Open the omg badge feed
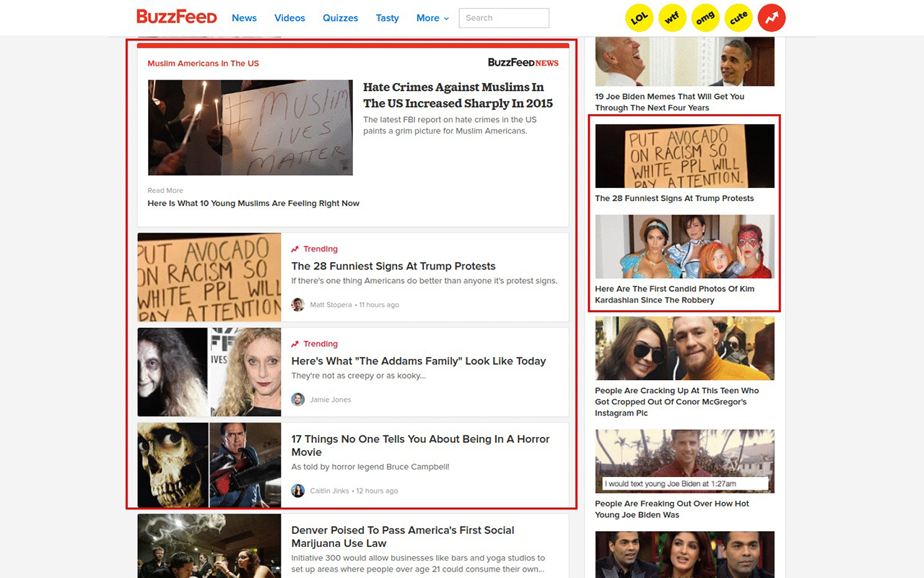Viewport: 924px width, 578px height. pyautogui.click(x=705, y=18)
